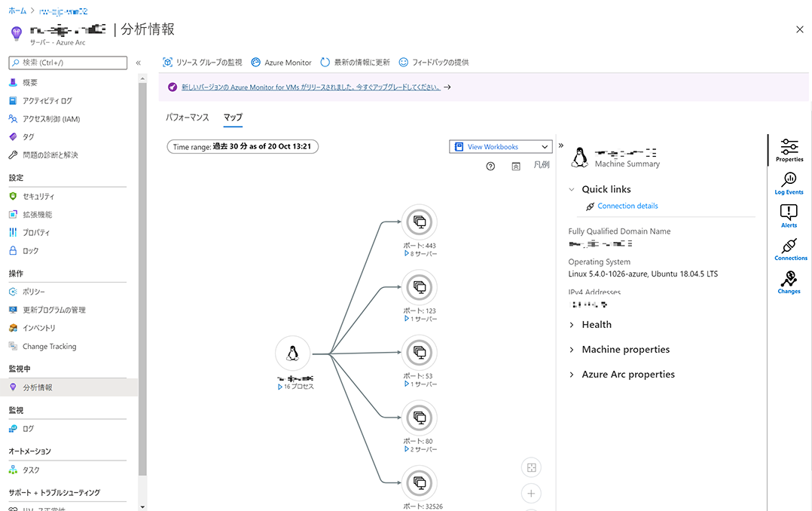Open the Alerts panel
Image resolution: width=812 pixels, height=511 pixels.
pyautogui.click(x=789, y=216)
